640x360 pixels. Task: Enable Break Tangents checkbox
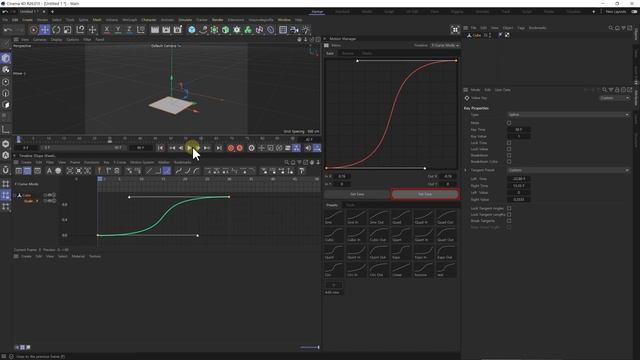pyautogui.click(x=509, y=221)
